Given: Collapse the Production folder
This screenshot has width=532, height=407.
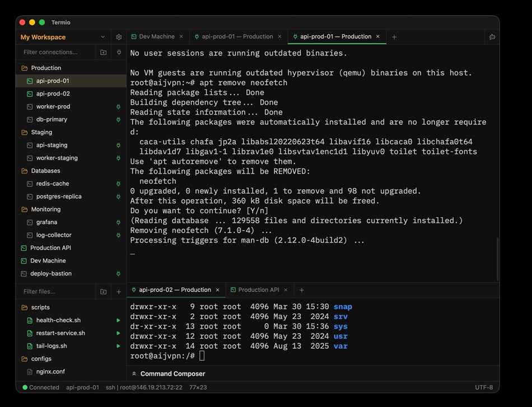Looking at the screenshot, I should (71, 68).
